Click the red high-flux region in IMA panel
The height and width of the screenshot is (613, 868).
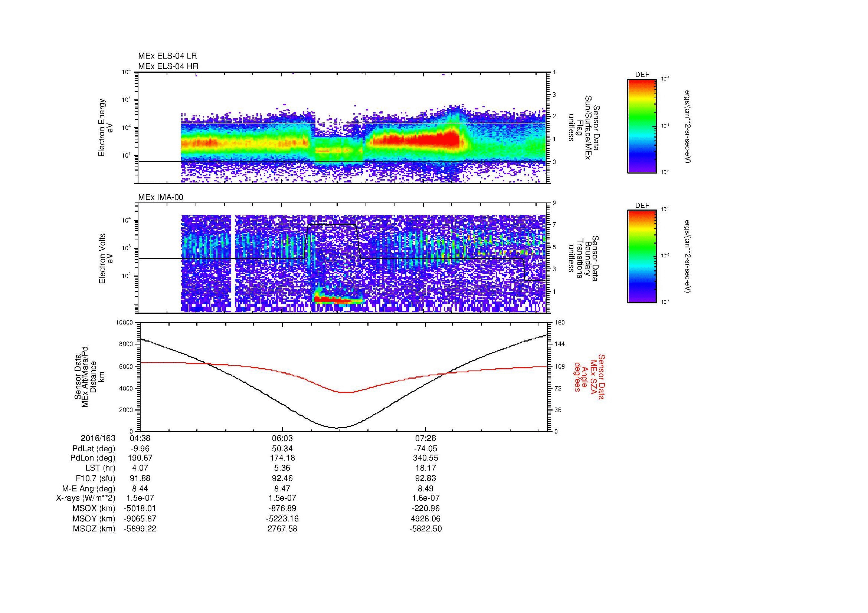(x=333, y=300)
